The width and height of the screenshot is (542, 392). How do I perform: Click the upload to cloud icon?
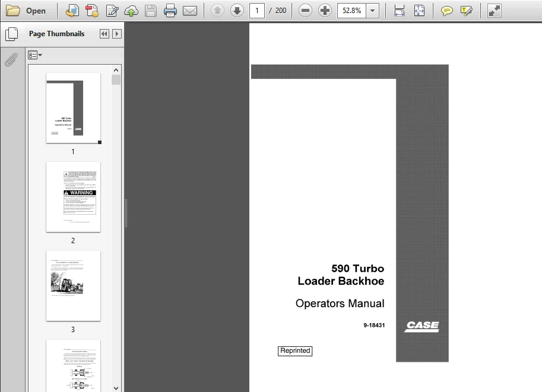[131, 11]
